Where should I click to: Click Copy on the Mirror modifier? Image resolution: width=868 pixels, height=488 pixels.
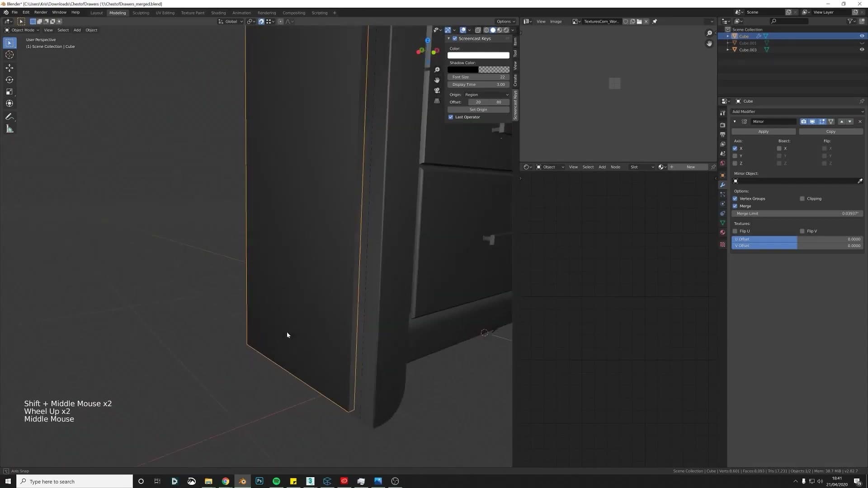pos(831,131)
